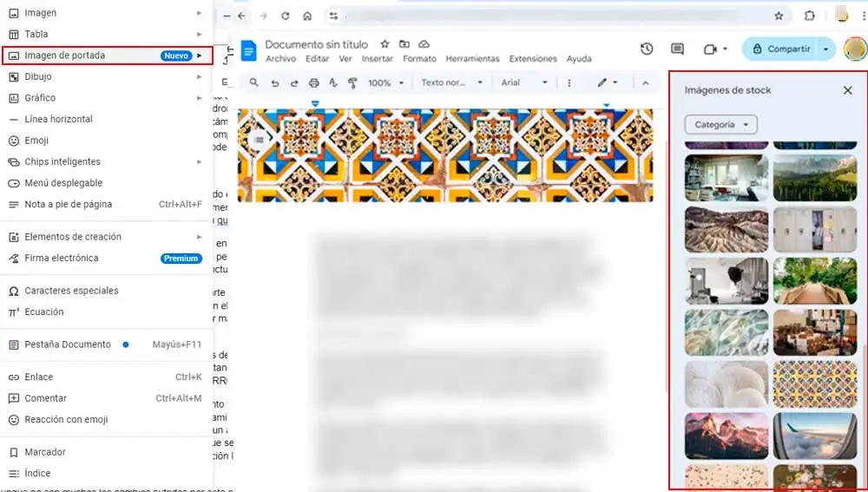Open the Editar menu

[x=317, y=59]
